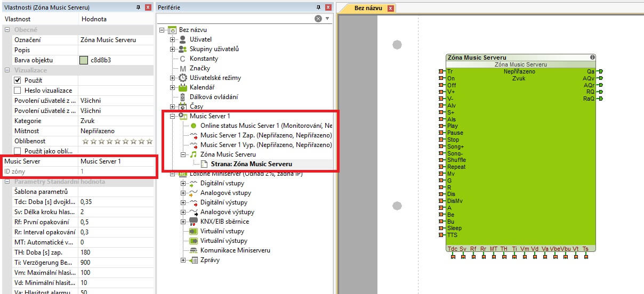Change the Místnost value Nepřiřazeno

click(116, 131)
